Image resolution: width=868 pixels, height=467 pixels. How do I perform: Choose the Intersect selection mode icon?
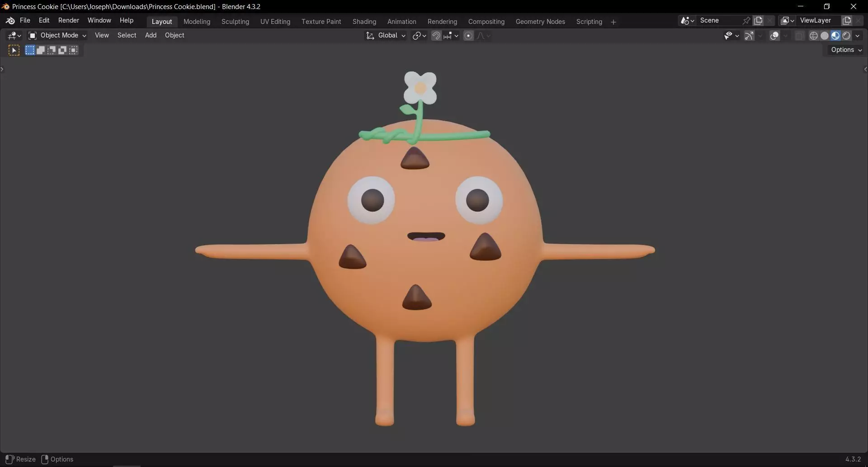click(73, 51)
